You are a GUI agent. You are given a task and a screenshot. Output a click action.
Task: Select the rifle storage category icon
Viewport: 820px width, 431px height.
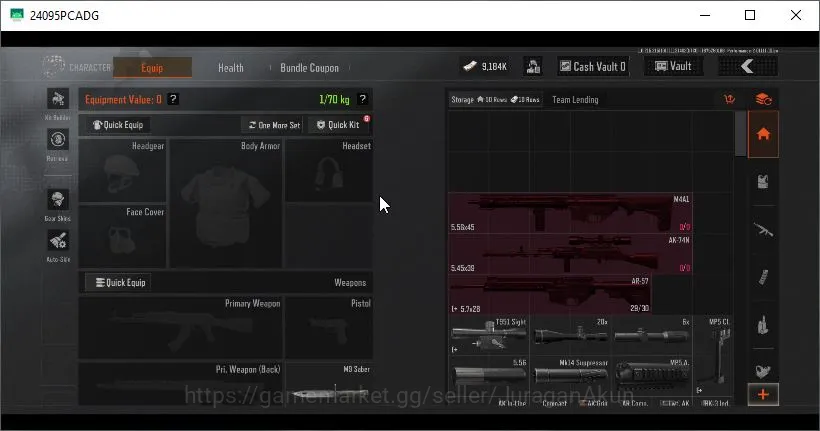(x=763, y=229)
